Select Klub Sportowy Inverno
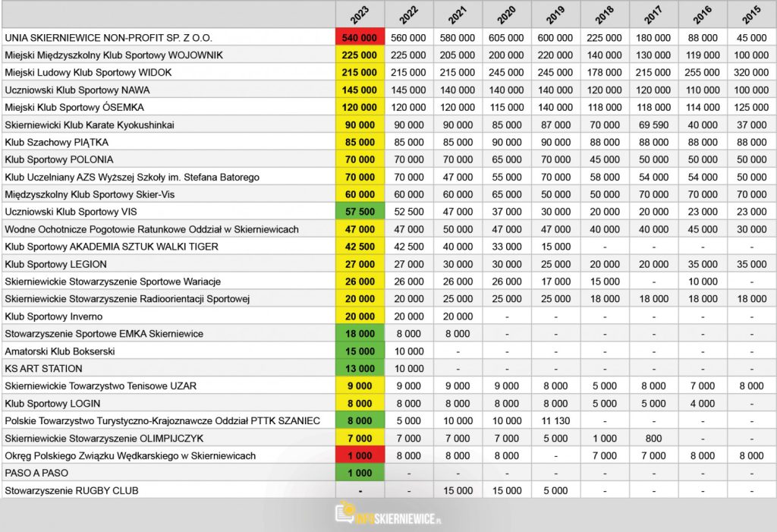The image size is (777, 532). [x=54, y=316]
